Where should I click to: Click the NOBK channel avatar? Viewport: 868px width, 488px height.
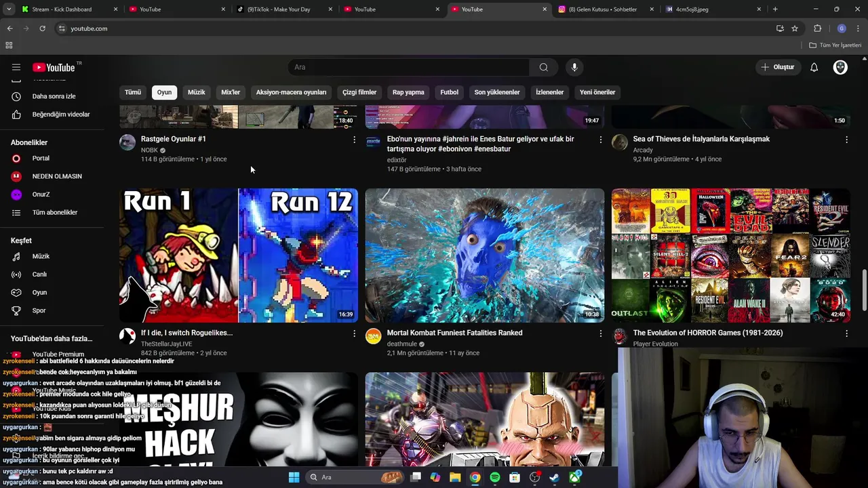pyautogui.click(x=127, y=142)
